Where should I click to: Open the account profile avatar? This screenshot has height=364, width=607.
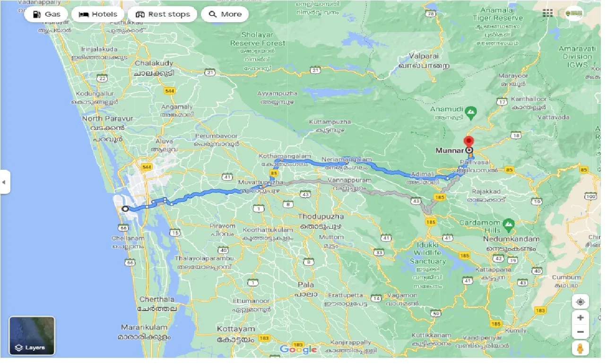(x=574, y=13)
